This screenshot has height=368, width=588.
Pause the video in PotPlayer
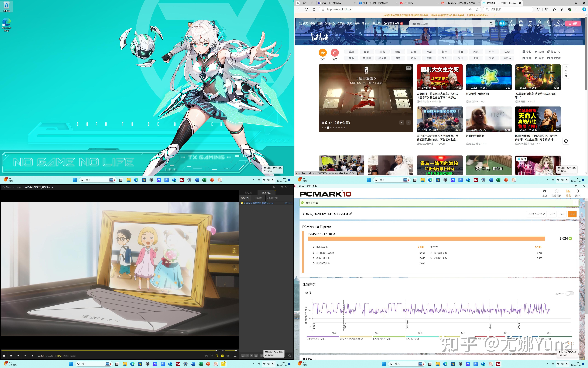(4, 356)
